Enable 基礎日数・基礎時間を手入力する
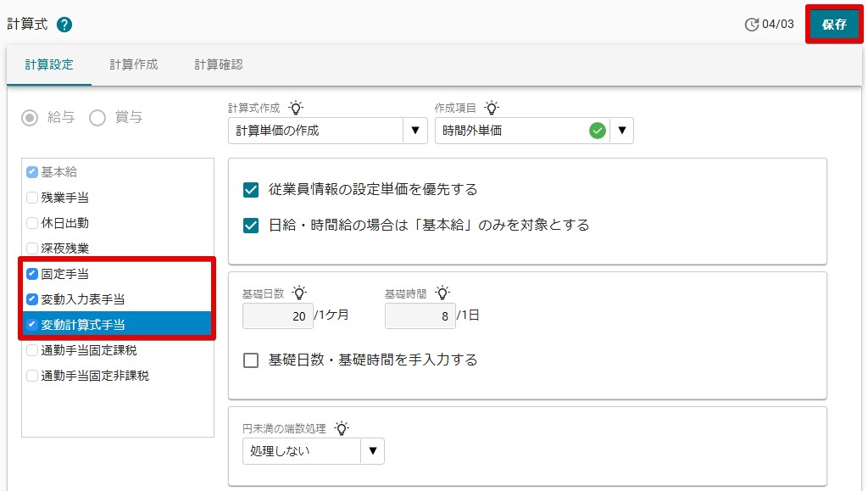Screen dimensions: 868x491 click(x=251, y=360)
